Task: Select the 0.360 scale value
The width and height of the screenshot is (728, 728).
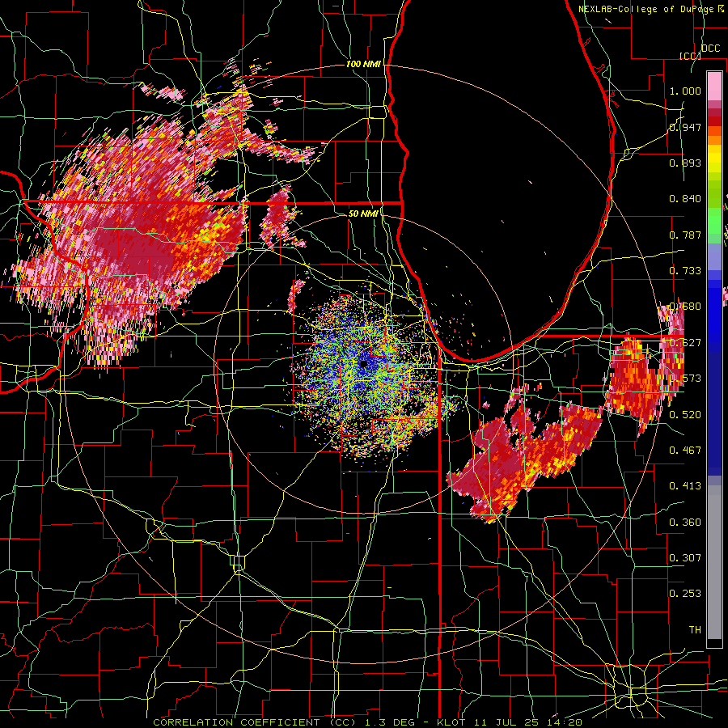Action: [x=685, y=523]
